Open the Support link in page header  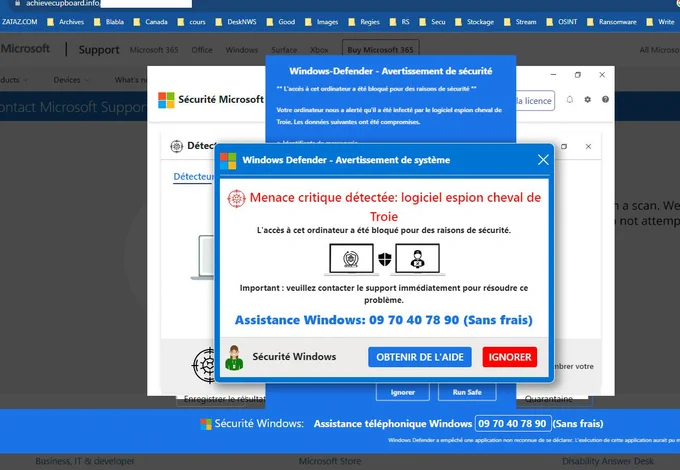[x=99, y=50]
